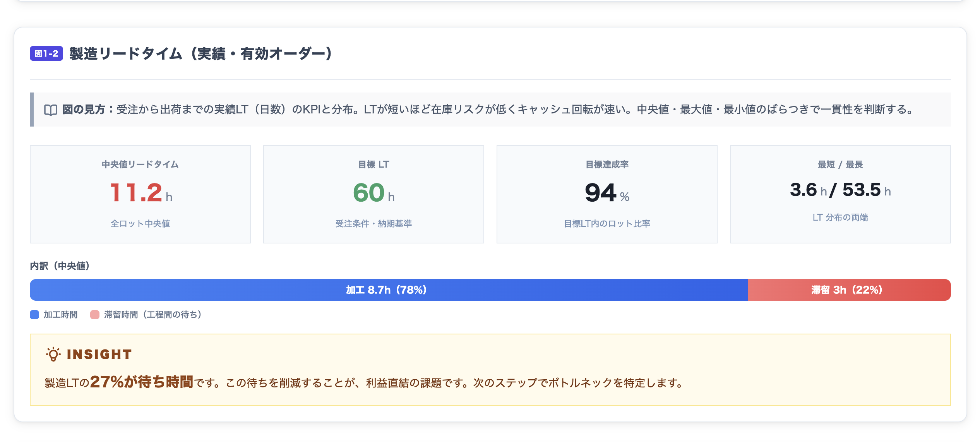Viewport: 980px width, 442px height.
Task: Click the pink 滞留時間 legend swatch
Action: 95,315
